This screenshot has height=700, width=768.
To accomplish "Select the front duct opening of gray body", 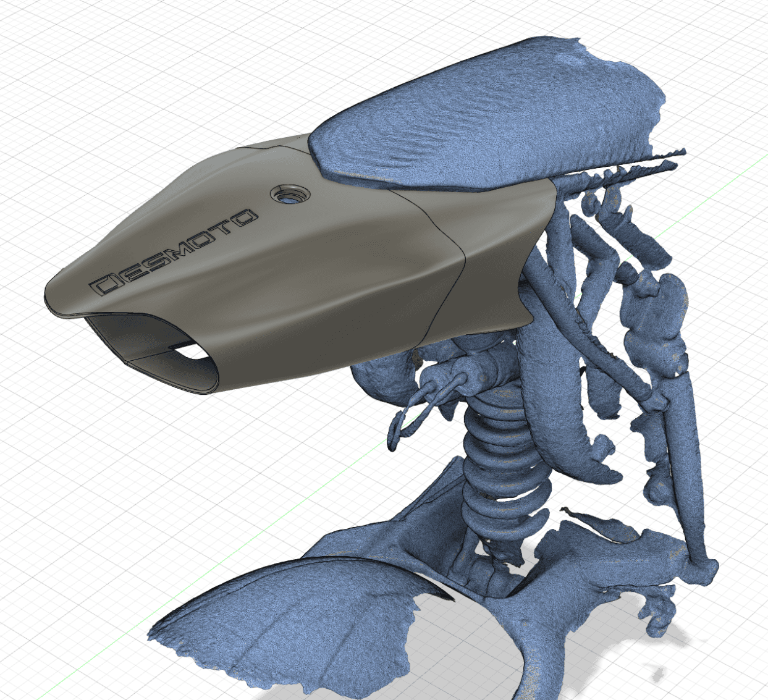I will (x=151, y=353).
